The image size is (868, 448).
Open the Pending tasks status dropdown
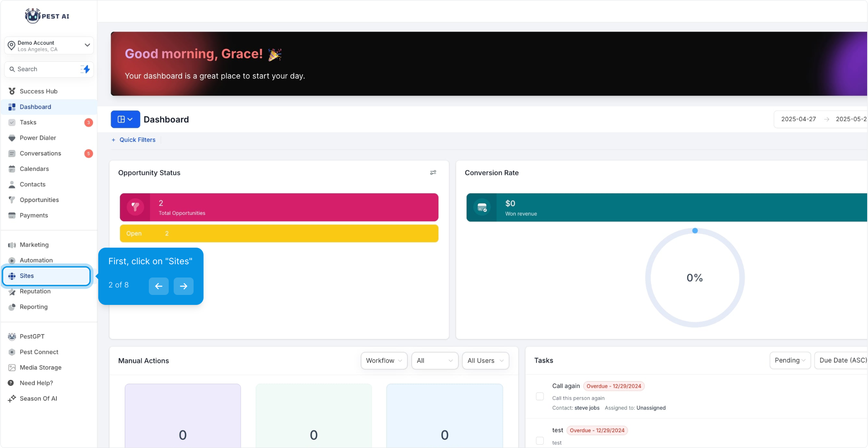790,360
